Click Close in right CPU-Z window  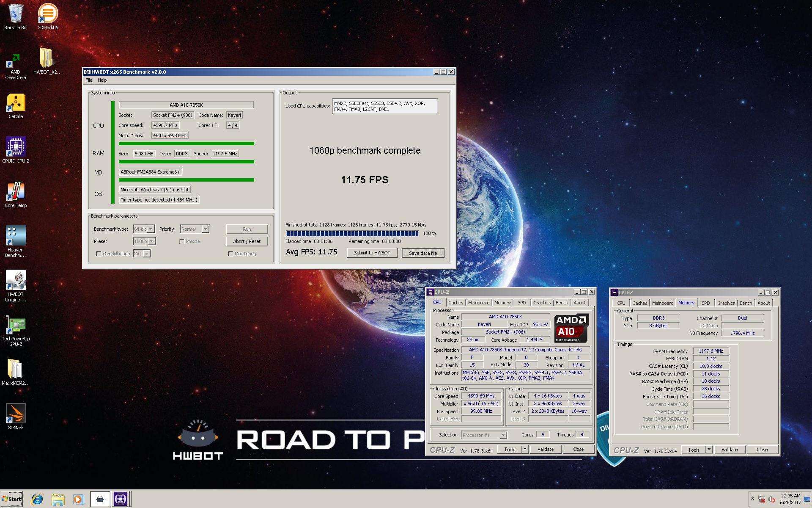pos(762,450)
